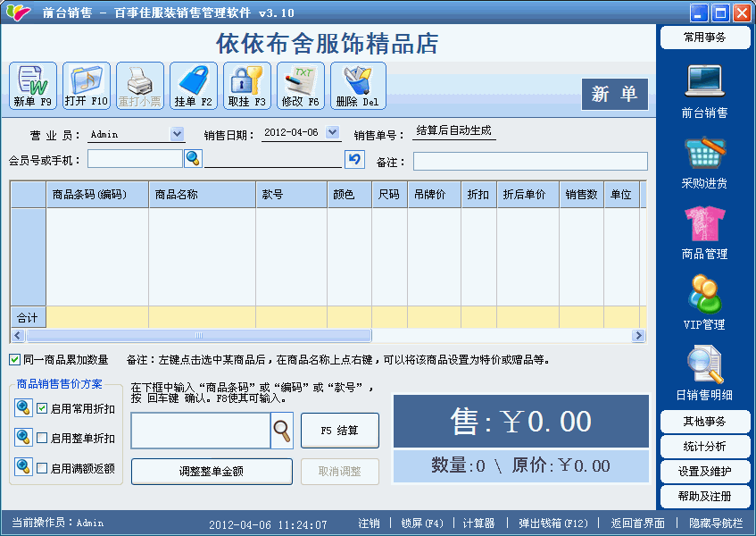
Task: Open 商品管理 pink shirt icon
Action: click(x=704, y=233)
